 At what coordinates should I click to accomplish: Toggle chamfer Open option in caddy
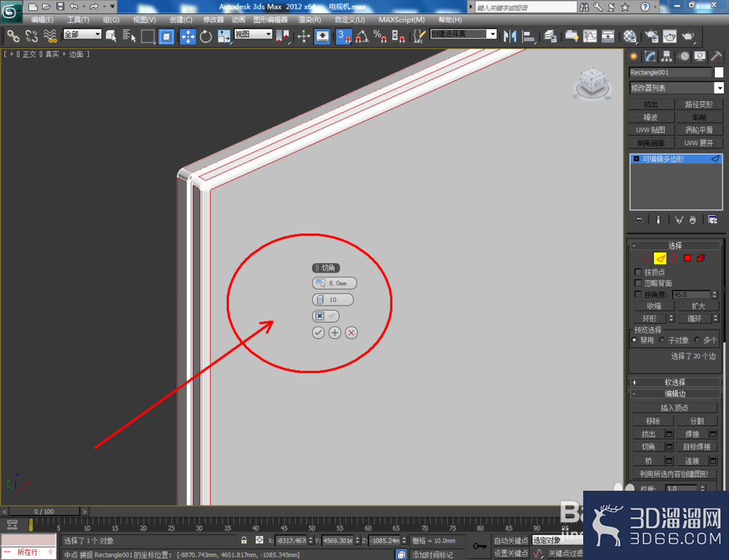pos(325,316)
